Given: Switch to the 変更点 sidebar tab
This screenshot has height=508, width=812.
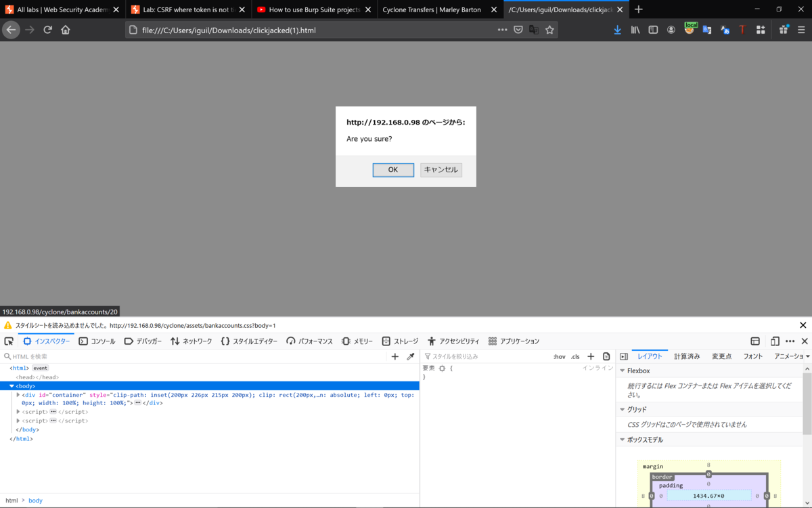Looking at the screenshot, I should click(x=721, y=356).
